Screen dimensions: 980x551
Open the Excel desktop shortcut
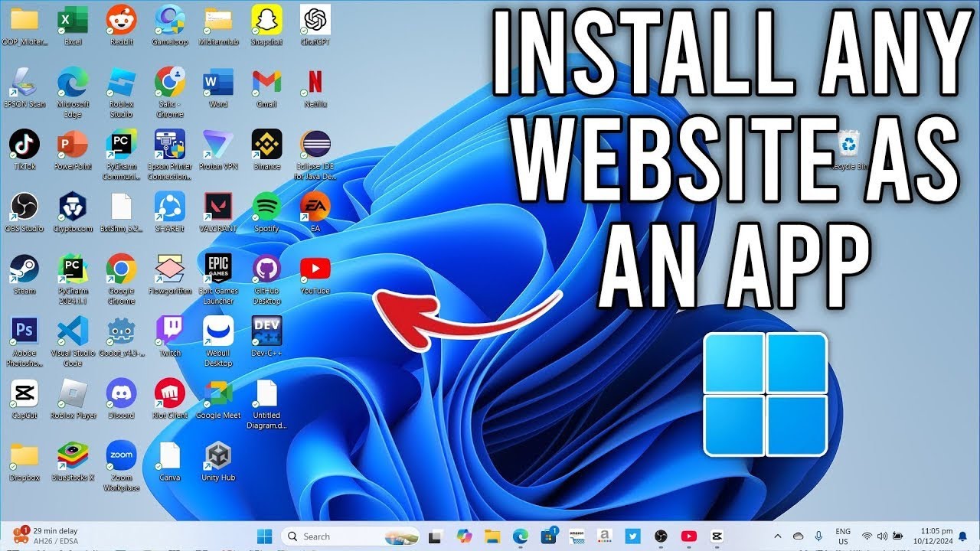click(x=73, y=24)
